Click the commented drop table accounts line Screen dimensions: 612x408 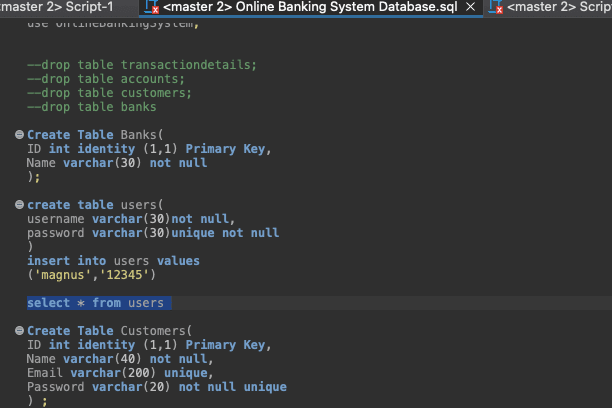tap(105, 79)
